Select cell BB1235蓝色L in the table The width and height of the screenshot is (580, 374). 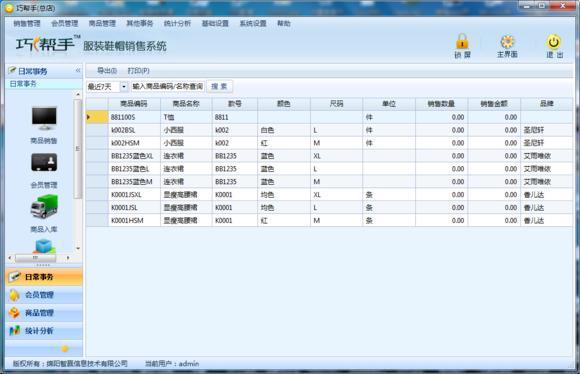click(134, 169)
